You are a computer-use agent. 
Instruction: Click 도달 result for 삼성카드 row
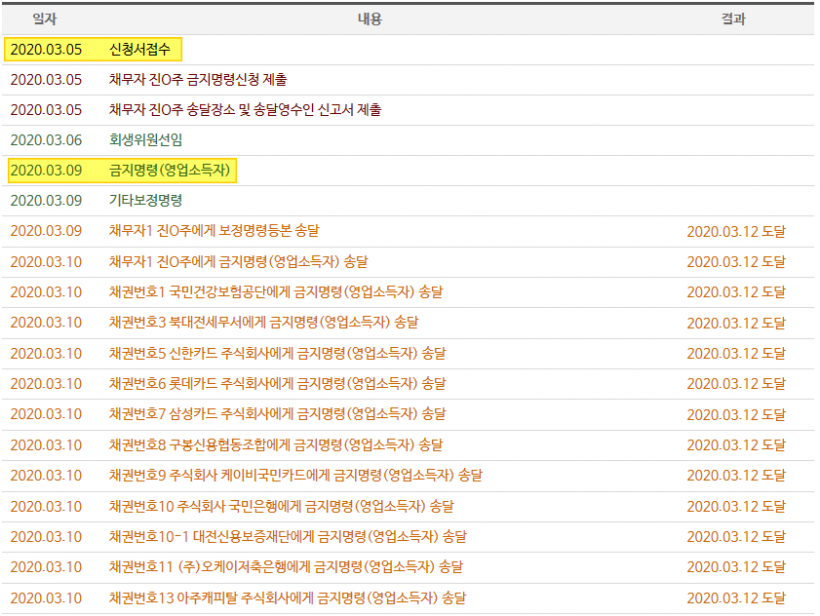(x=736, y=415)
